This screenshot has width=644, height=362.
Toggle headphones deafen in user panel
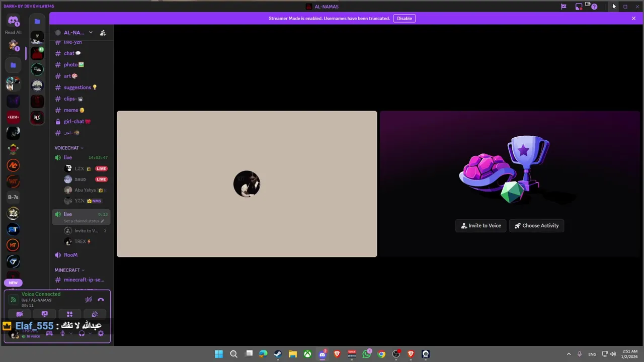point(82,333)
